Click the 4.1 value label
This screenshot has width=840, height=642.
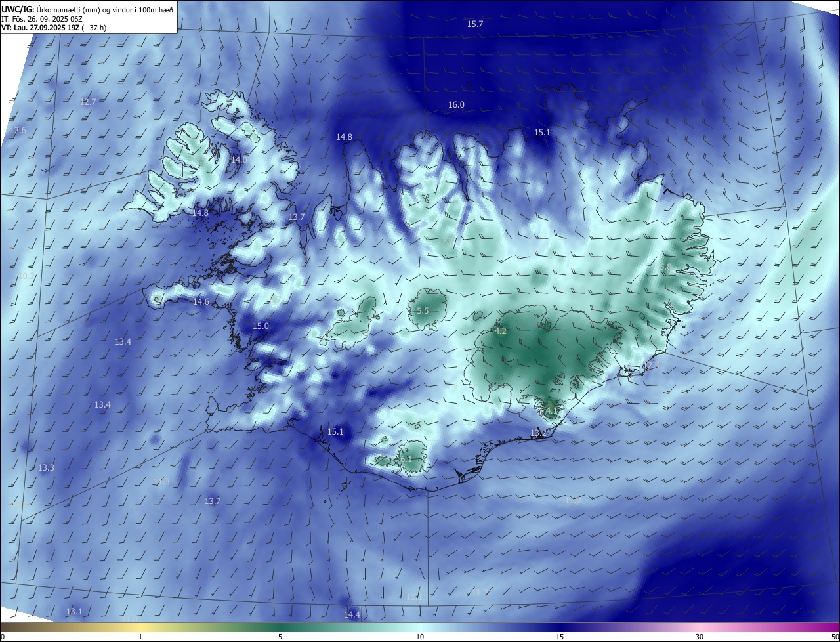point(551,411)
